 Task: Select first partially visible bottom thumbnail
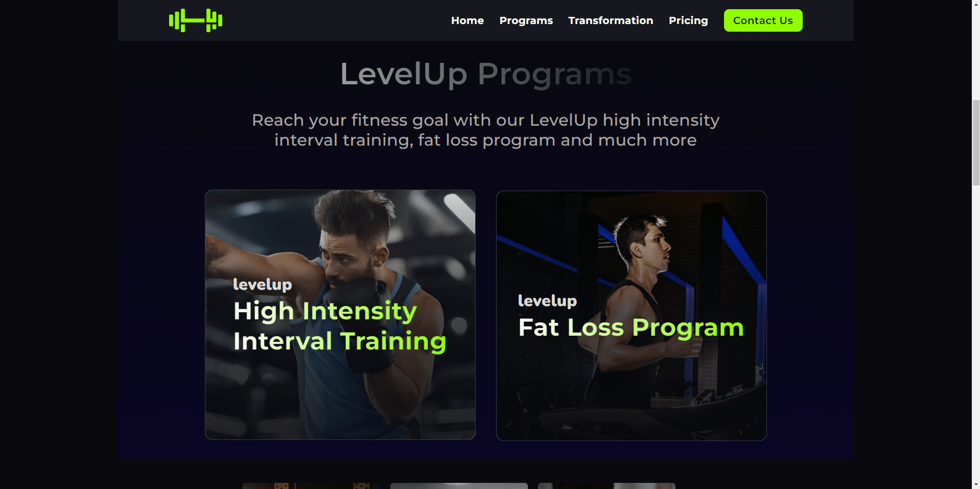coord(311,486)
